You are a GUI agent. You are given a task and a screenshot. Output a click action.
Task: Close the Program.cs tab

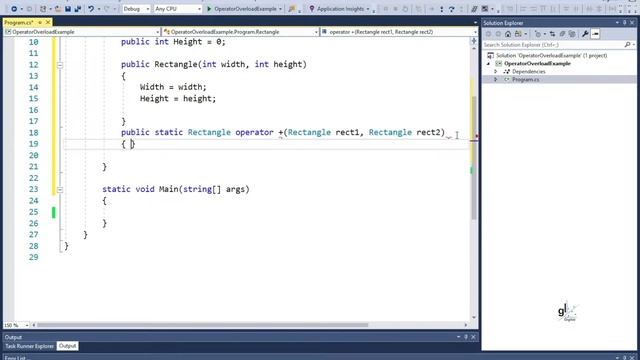coord(48,22)
